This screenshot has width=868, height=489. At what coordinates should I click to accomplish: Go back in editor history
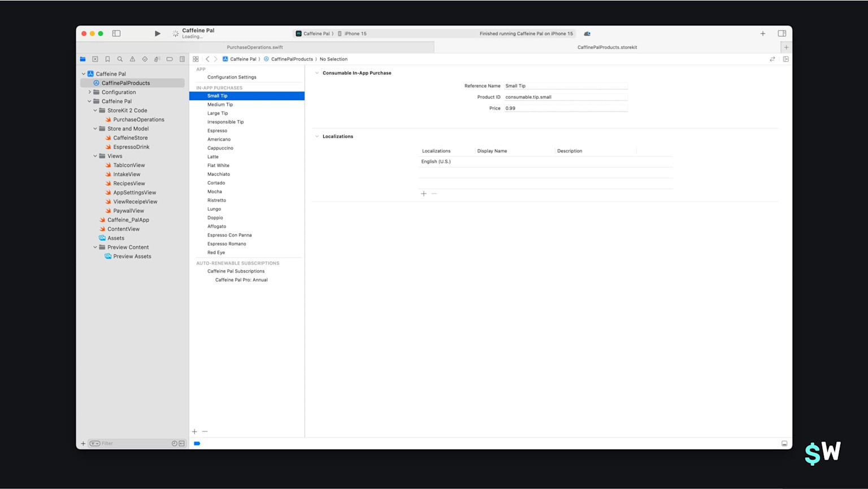pyautogui.click(x=207, y=59)
